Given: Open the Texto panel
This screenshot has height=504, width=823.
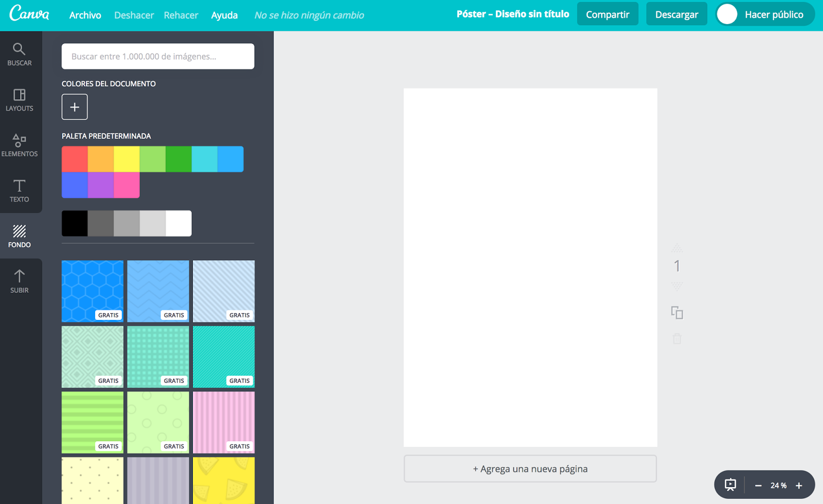Looking at the screenshot, I should coord(20,190).
